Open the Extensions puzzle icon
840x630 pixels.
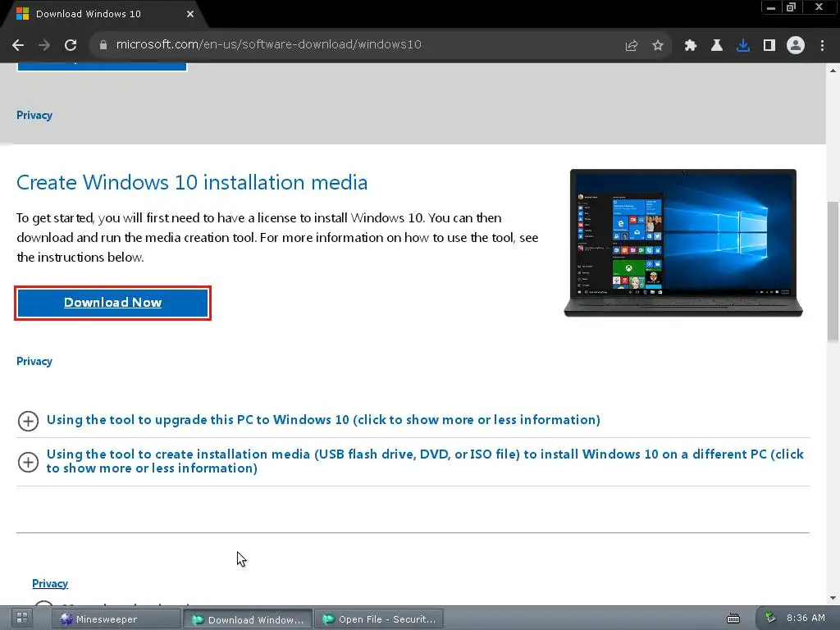coord(691,46)
